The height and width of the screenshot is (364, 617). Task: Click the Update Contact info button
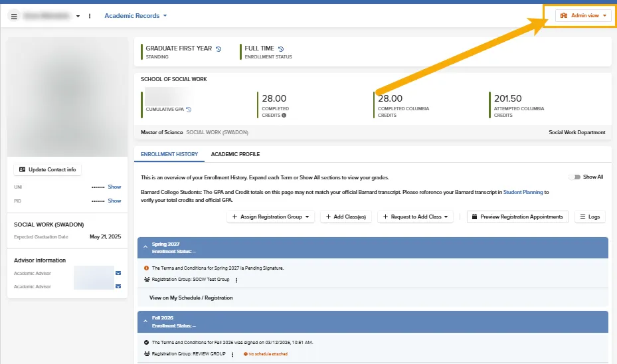(x=48, y=169)
